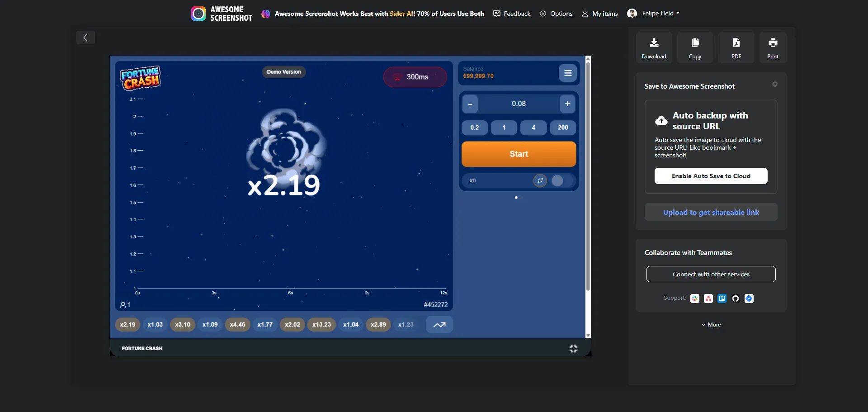This screenshot has height=412, width=868.
Task: Select the 200 bet preset
Action: [x=563, y=128]
